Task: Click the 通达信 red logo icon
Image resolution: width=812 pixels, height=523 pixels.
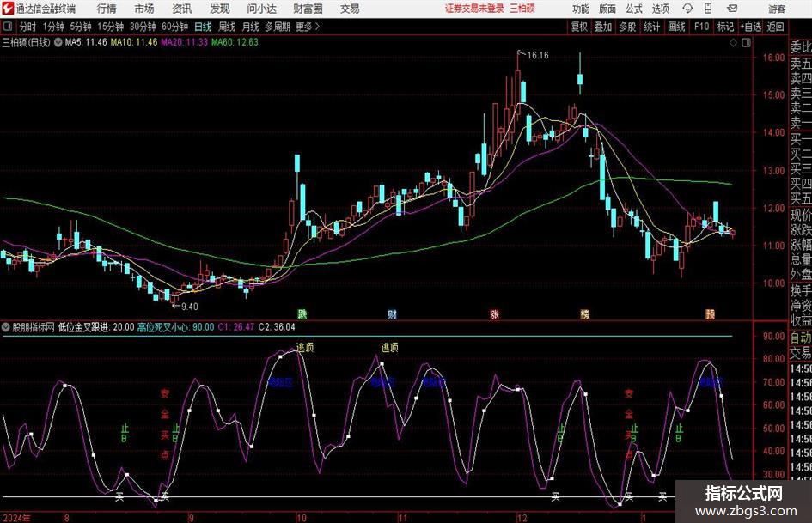Action: 8,9
